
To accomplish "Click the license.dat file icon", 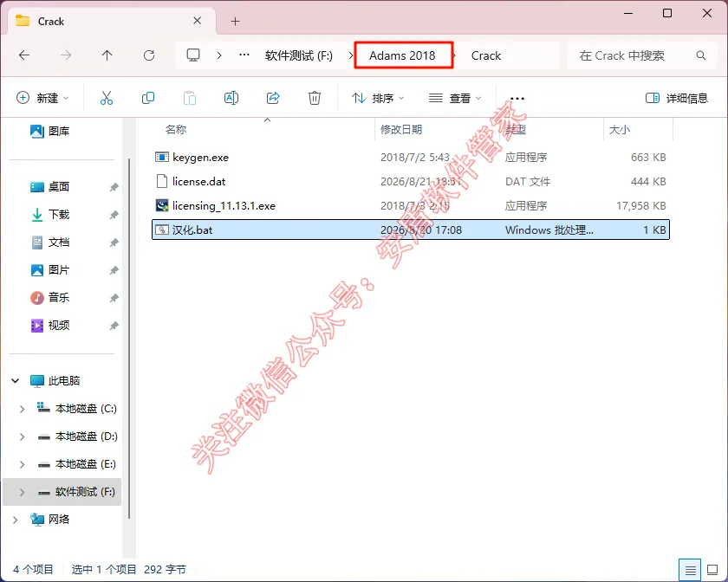I will (x=161, y=182).
